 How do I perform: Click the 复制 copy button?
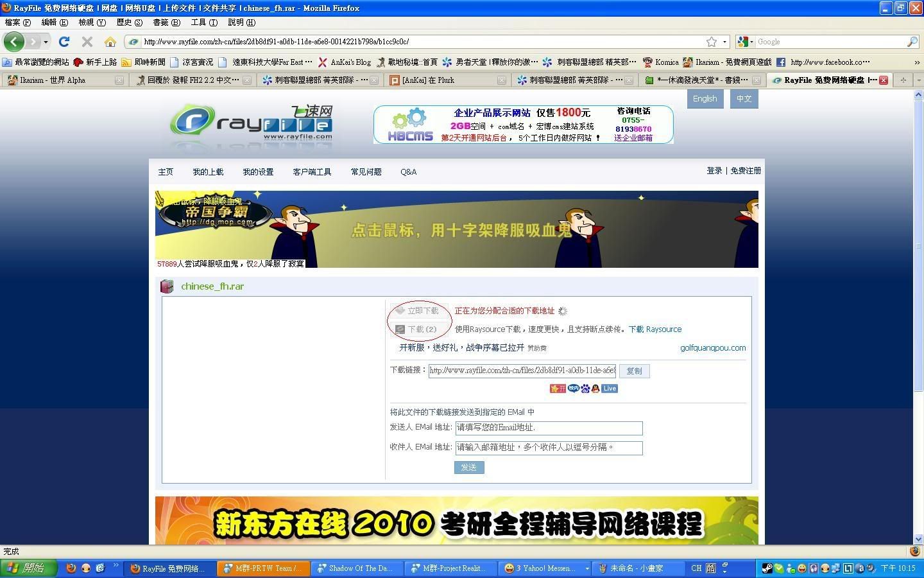pyautogui.click(x=634, y=371)
